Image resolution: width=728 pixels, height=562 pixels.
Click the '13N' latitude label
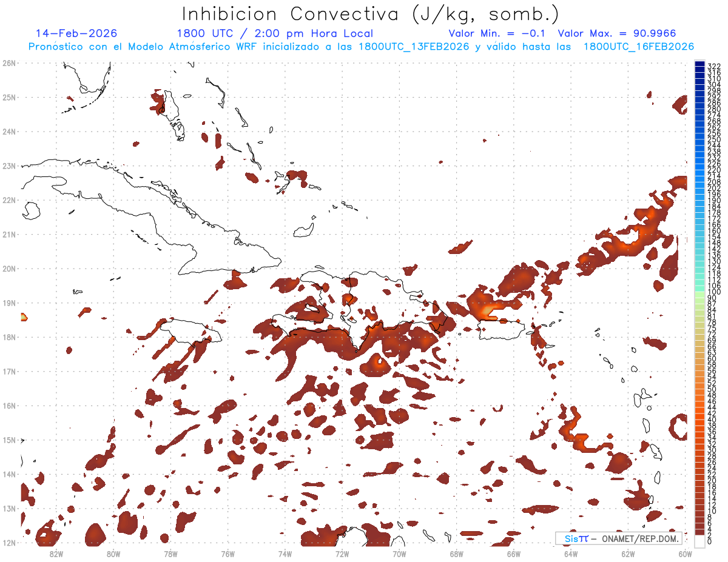pos(9,508)
